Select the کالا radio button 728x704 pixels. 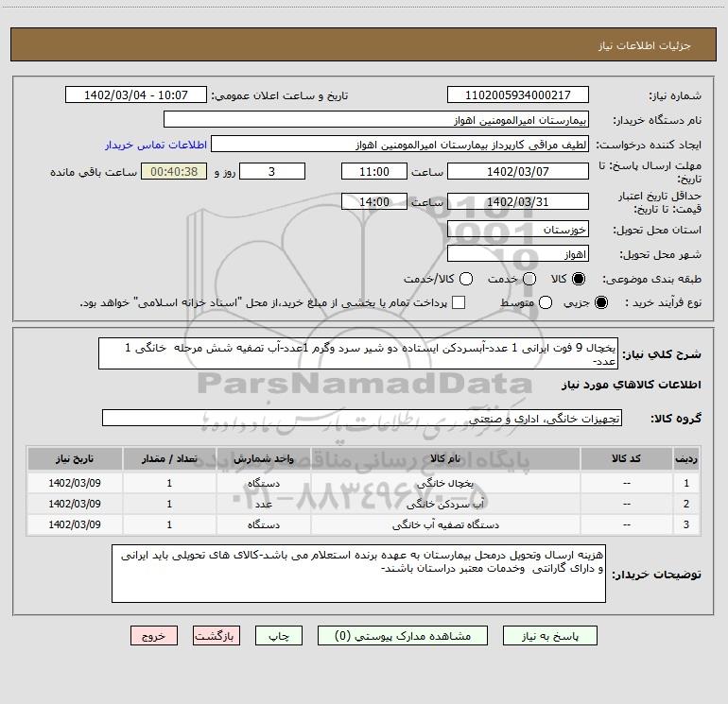(580, 280)
